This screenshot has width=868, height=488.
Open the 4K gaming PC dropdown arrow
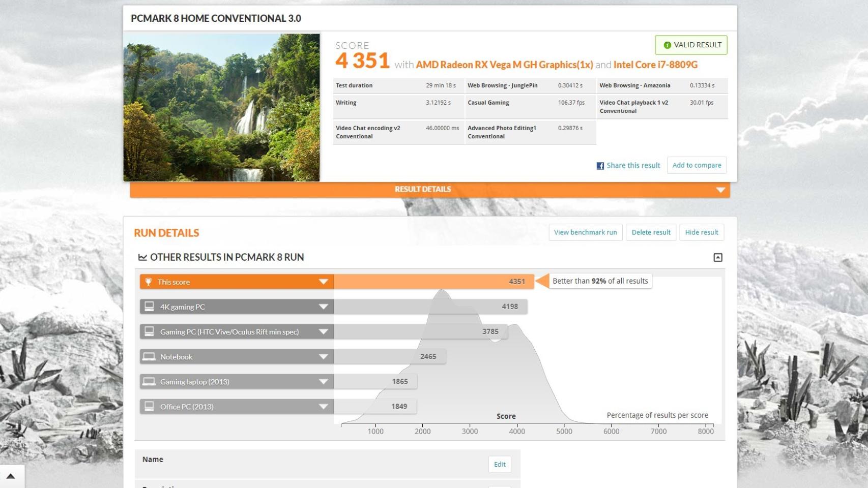click(x=323, y=307)
